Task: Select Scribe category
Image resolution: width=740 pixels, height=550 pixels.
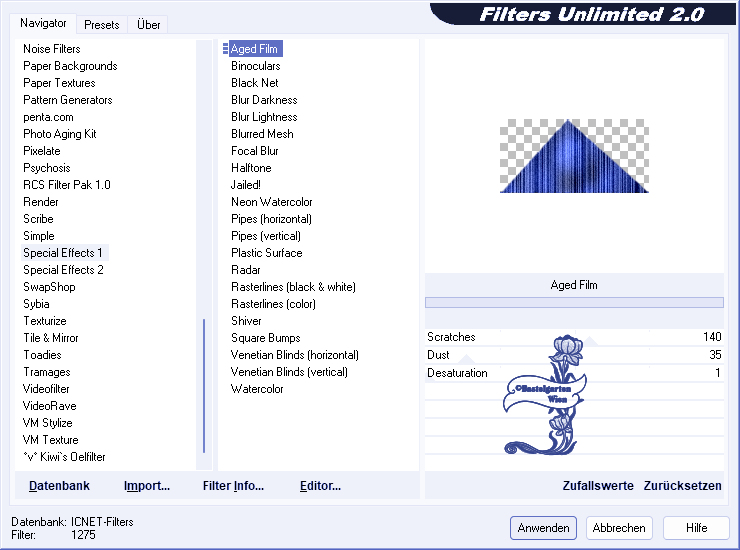Action: click(x=38, y=219)
